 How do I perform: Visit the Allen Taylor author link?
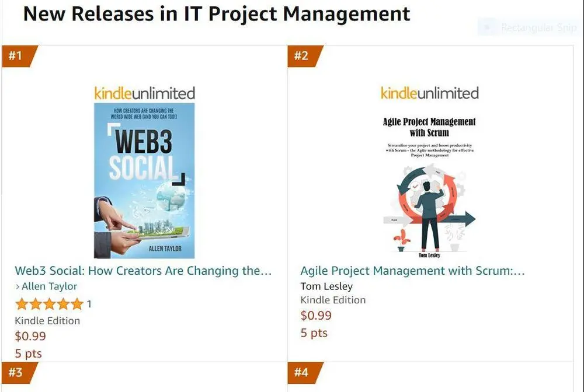click(49, 286)
